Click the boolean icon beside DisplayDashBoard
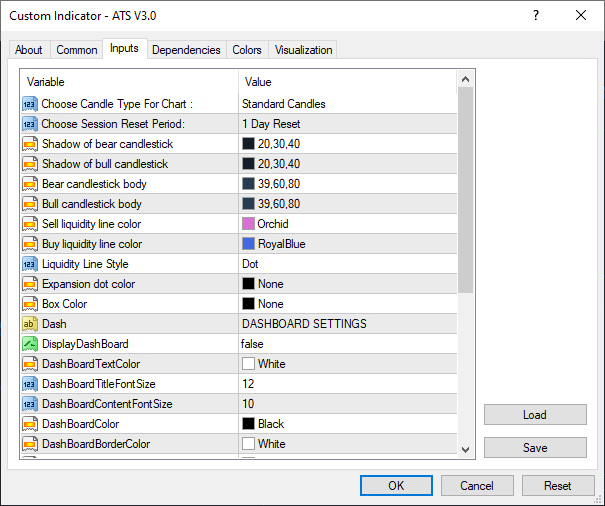Viewport: 605px width, 506px height. click(x=29, y=344)
